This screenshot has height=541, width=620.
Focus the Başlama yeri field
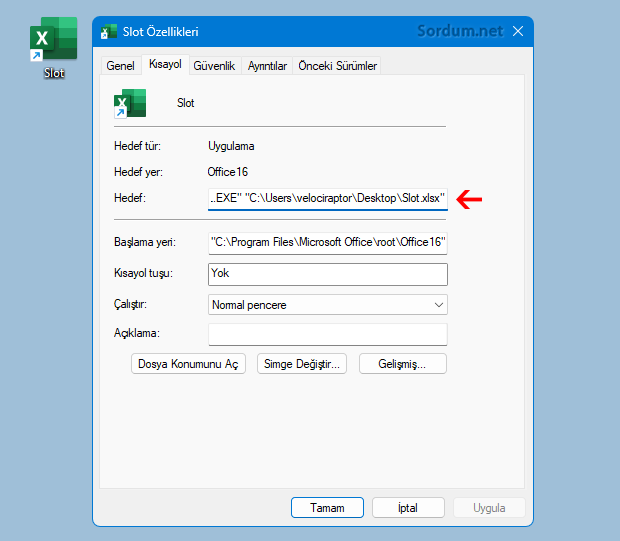(328, 243)
